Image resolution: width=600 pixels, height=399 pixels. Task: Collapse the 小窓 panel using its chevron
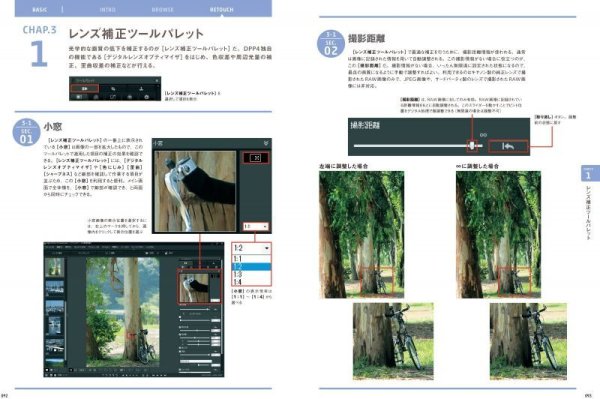pos(266,143)
